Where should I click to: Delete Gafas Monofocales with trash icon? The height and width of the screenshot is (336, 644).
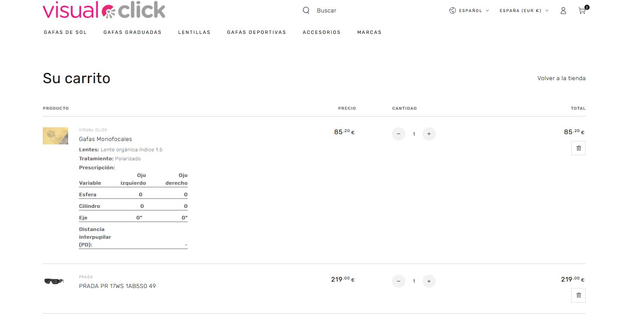tap(578, 148)
